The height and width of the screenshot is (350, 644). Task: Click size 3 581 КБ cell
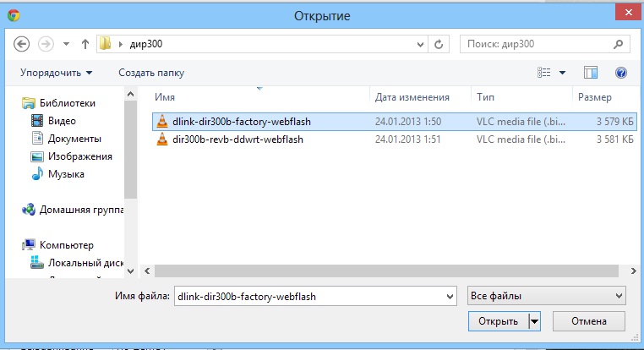click(x=614, y=139)
